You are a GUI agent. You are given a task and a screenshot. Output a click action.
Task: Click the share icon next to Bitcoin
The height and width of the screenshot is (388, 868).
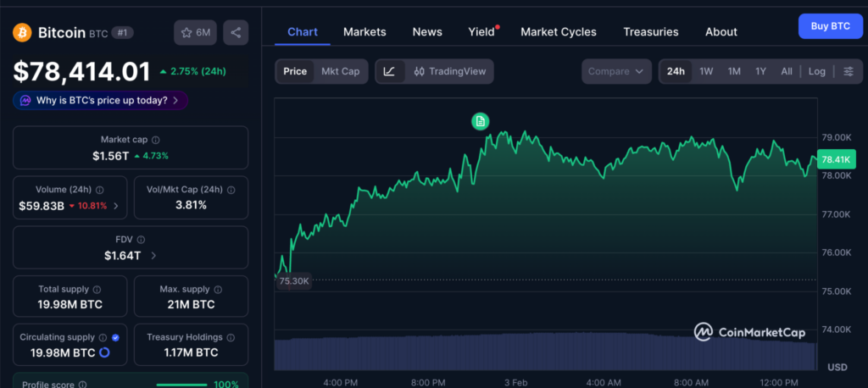click(236, 33)
